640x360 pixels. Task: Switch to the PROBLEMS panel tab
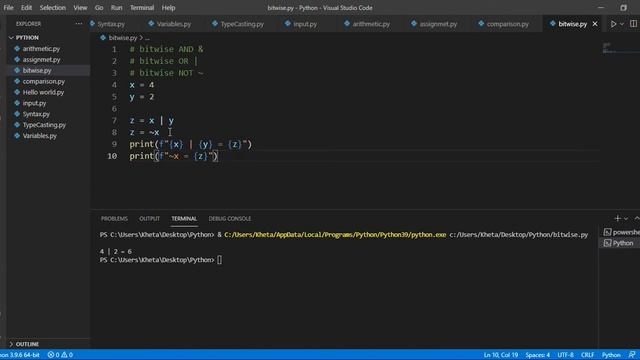pos(114,219)
